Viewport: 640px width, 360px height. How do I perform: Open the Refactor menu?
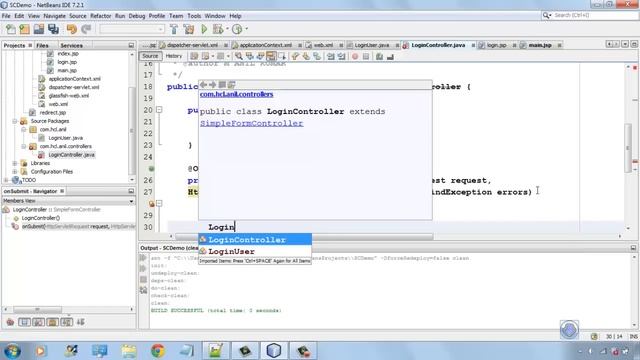tap(100, 16)
